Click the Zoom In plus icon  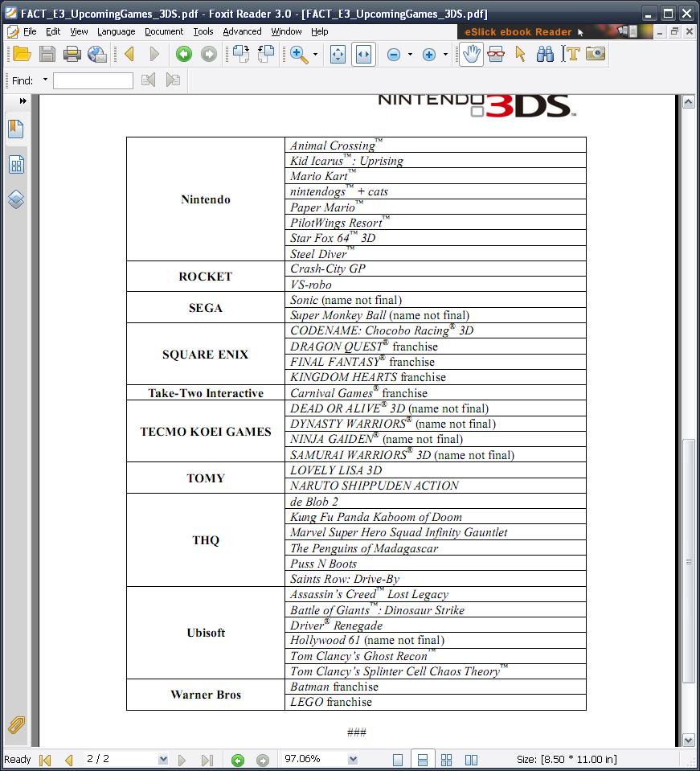[x=429, y=55]
